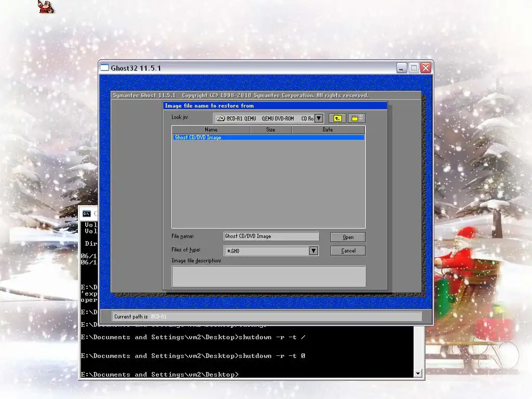Sort by the Size column header

[x=271, y=129]
